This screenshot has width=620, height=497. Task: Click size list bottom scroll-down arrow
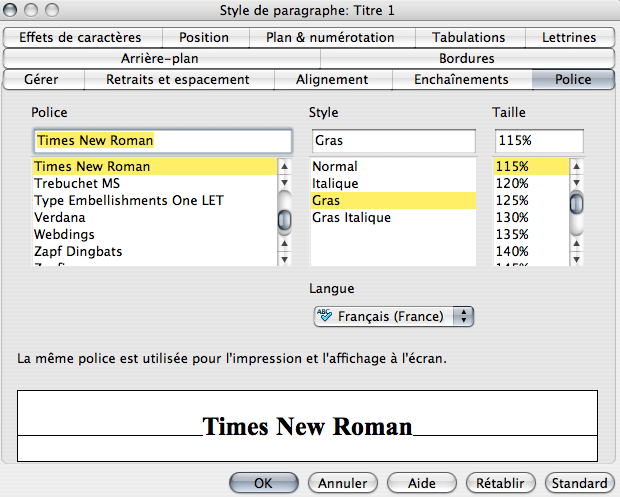(577, 259)
